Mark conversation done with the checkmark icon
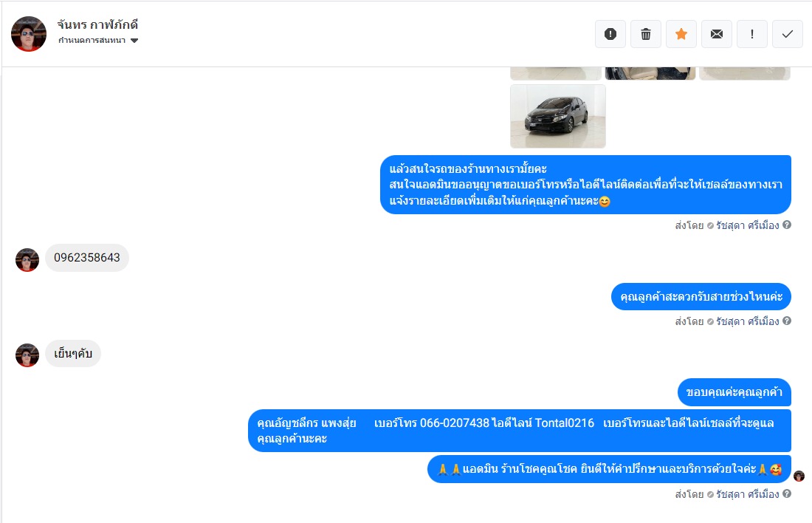This screenshot has width=812, height=523. [788, 34]
